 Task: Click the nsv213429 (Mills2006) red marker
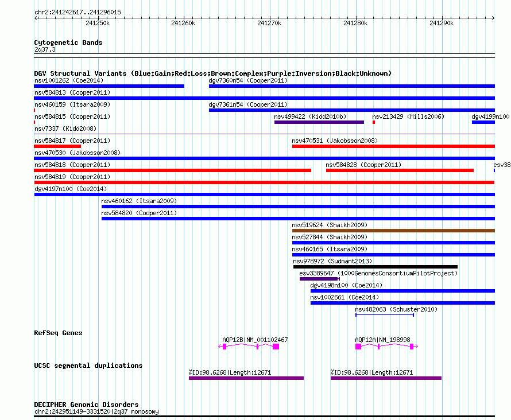[x=373, y=122]
